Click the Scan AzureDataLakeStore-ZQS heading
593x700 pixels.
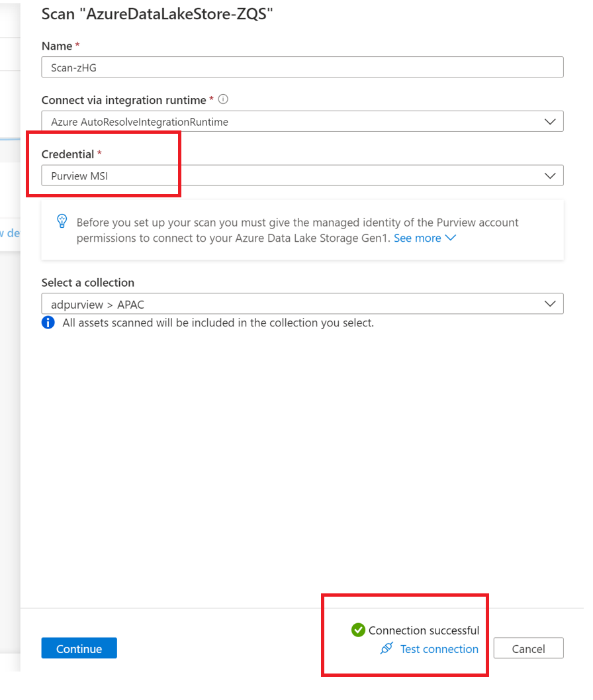pos(157,14)
